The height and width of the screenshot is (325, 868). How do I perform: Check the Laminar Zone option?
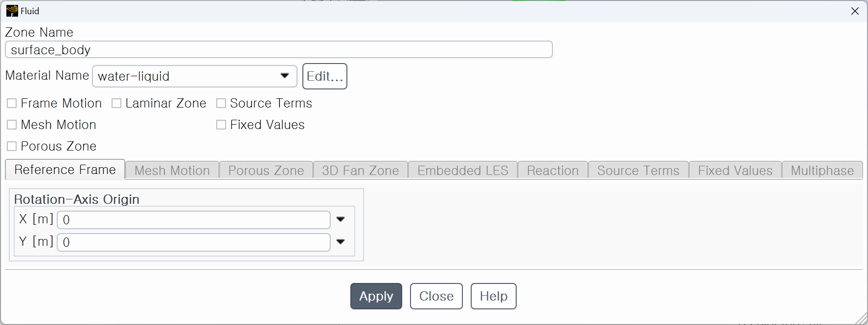click(x=116, y=103)
